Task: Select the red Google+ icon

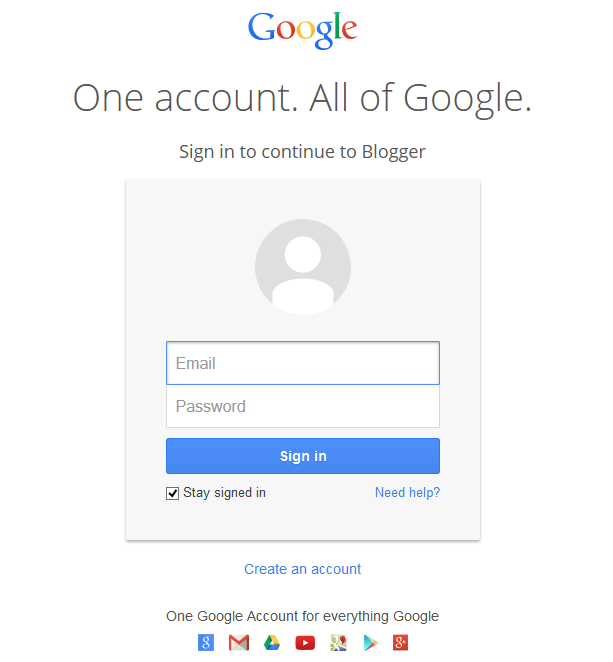Action: point(401,643)
